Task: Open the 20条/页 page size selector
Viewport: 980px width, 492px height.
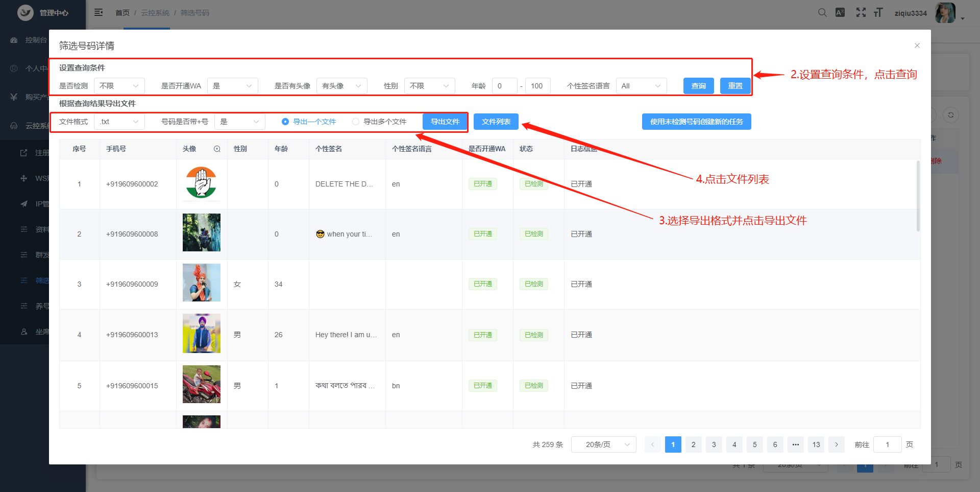Action: click(x=603, y=444)
